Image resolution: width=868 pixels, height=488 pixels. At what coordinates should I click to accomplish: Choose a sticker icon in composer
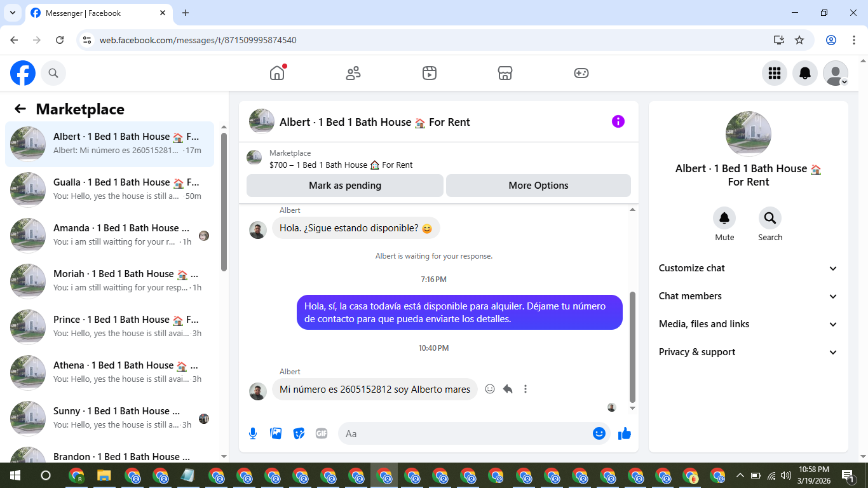pos(299,433)
